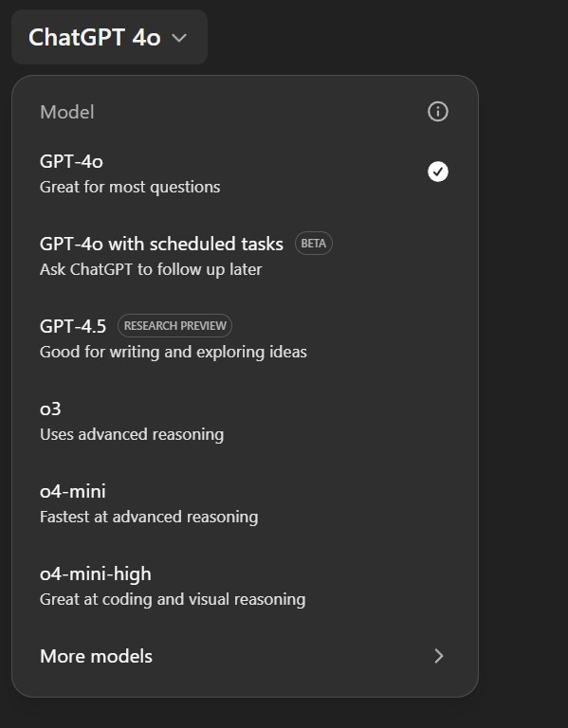The width and height of the screenshot is (568, 728).
Task: Choose the o4-mini-high model
Action: (245, 587)
